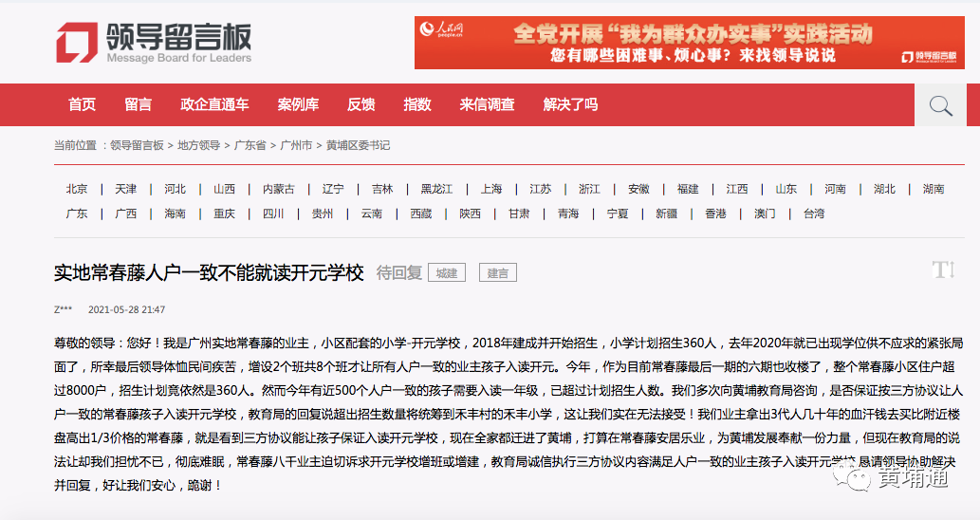The image size is (980, 520).
Task: Click the 领导留言板 site title text
Action: point(178,37)
